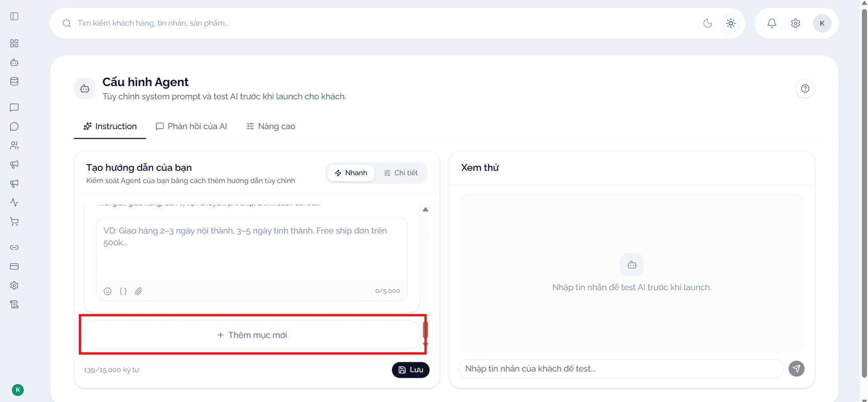This screenshot has width=868, height=402.
Task: Click the shipping policy text area
Action: pos(252,249)
